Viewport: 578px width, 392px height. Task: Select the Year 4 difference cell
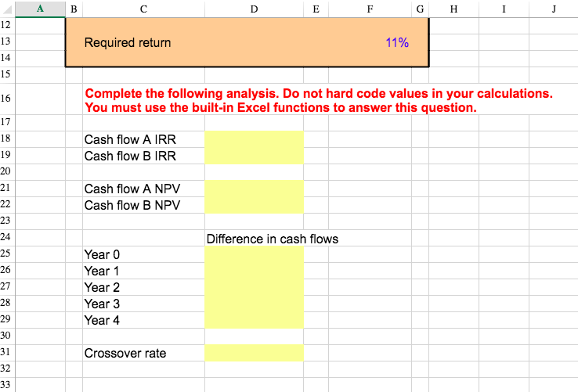click(x=254, y=320)
